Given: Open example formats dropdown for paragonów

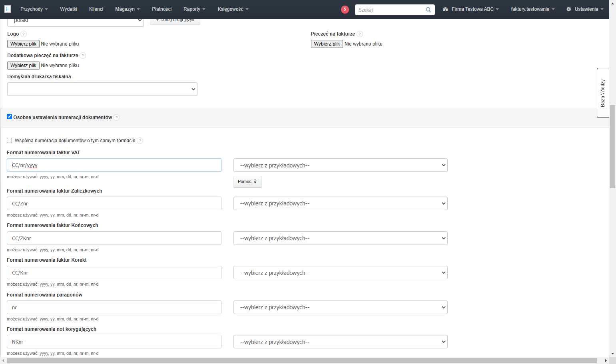Looking at the screenshot, I should click(x=341, y=307).
